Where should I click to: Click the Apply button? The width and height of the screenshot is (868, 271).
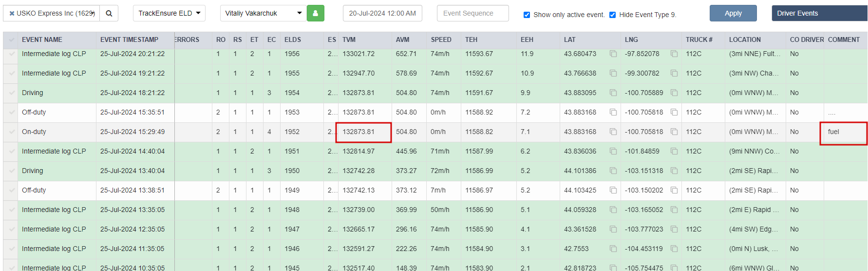coord(733,13)
